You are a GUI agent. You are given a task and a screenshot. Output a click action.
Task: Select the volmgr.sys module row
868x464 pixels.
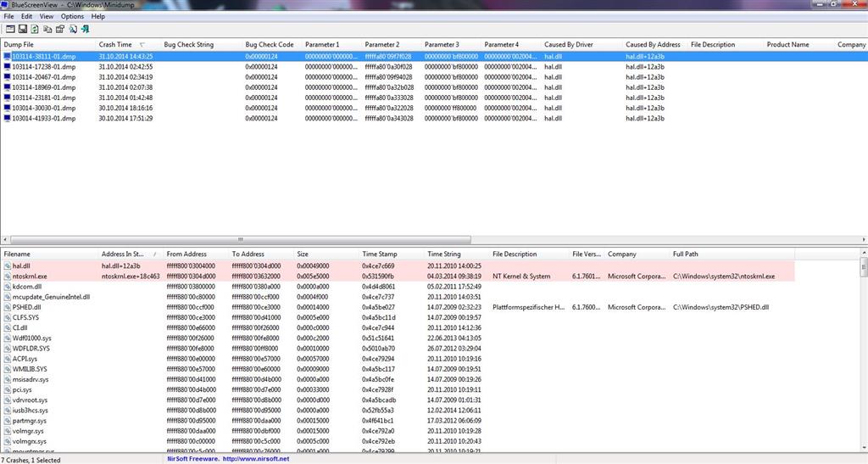(x=398, y=431)
